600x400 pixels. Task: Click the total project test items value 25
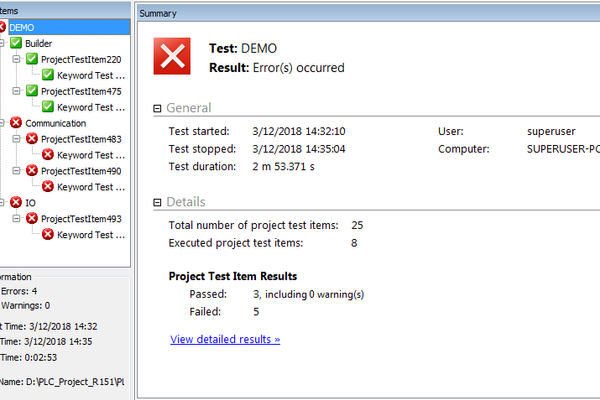point(357,225)
